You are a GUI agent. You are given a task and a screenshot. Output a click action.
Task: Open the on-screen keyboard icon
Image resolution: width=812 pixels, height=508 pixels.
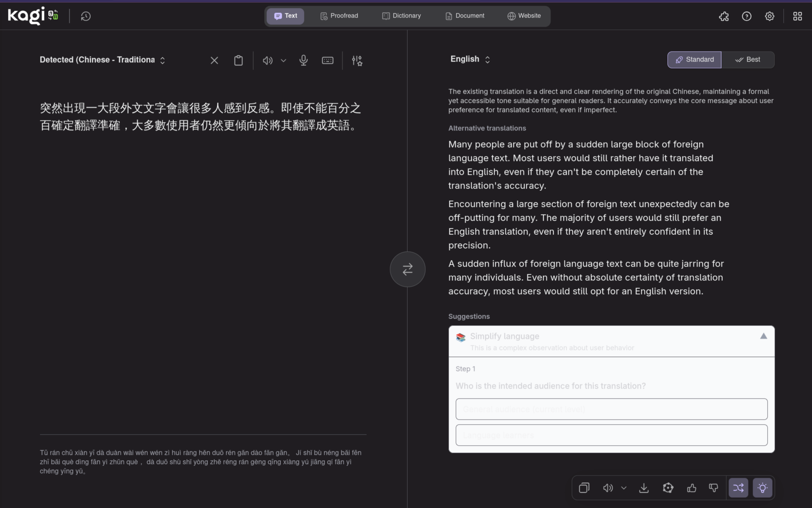pyautogui.click(x=327, y=60)
